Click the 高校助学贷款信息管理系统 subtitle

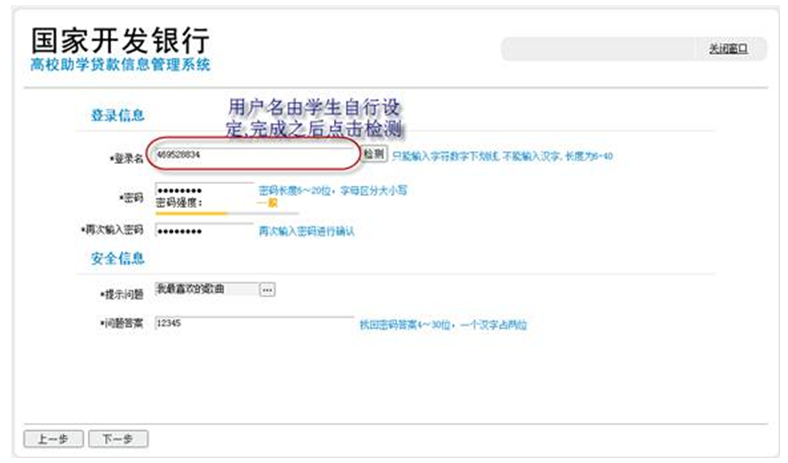point(120,65)
